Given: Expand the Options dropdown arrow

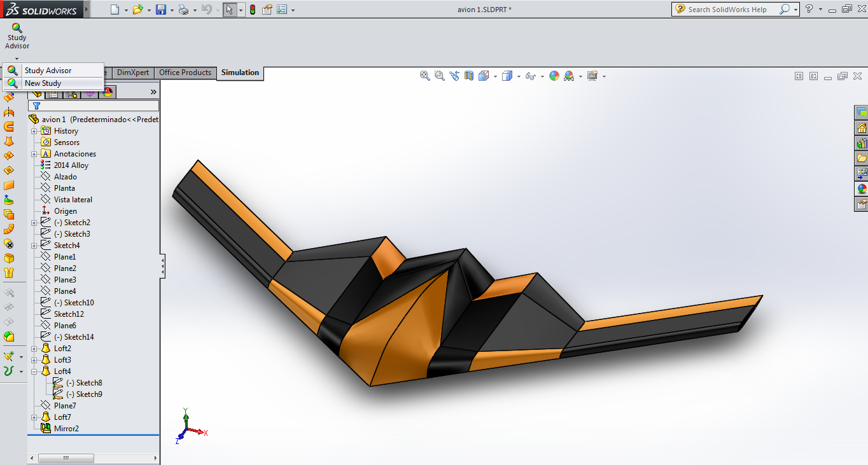Looking at the screenshot, I should [x=293, y=10].
